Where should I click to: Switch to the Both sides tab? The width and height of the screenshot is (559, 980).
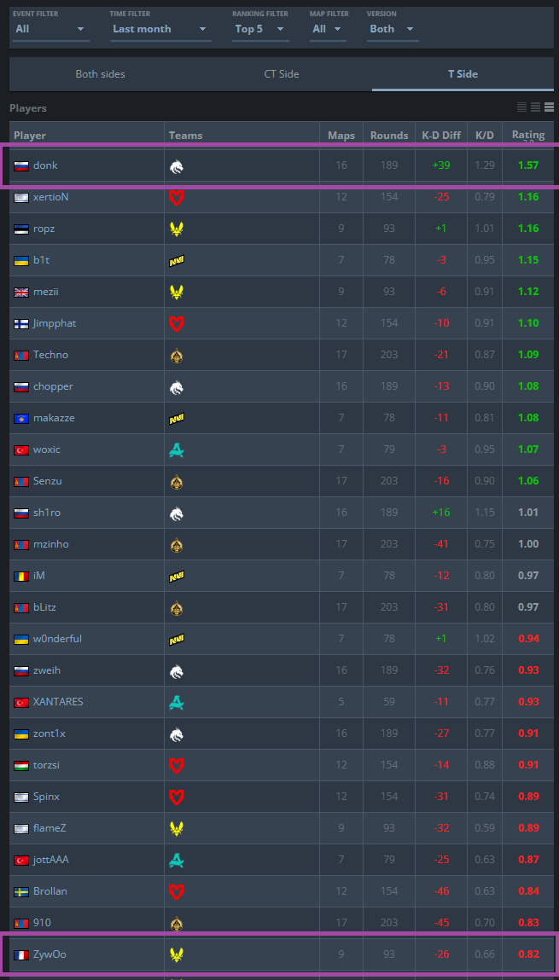tap(100, 74)
